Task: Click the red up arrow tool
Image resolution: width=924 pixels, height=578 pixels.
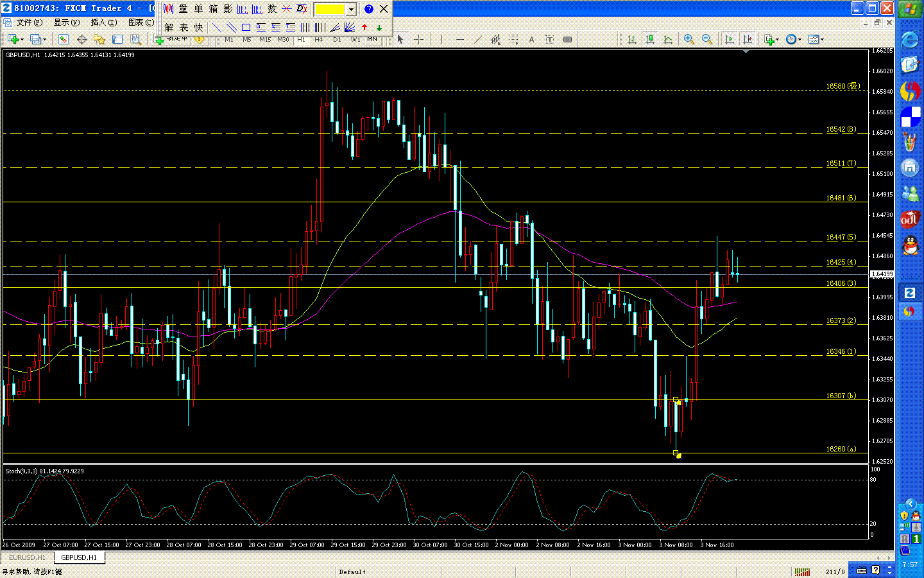Action: pyautogui.click(x=364, y=28)
